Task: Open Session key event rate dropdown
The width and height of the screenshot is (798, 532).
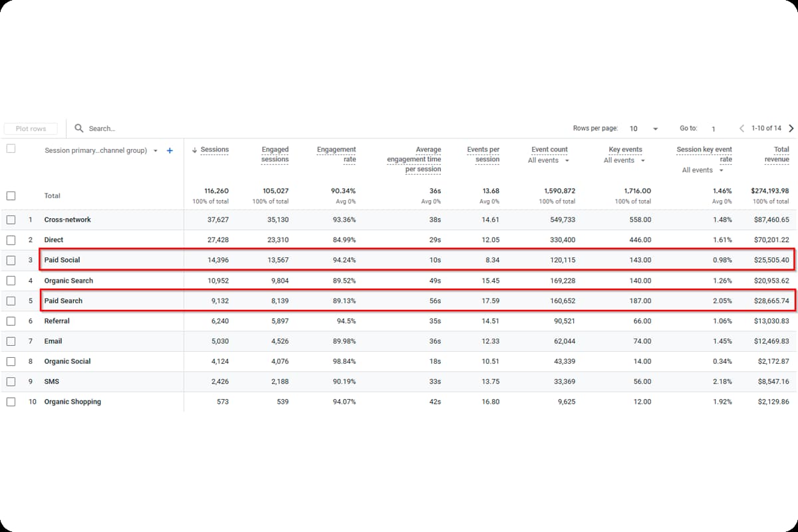Action: [721, 170]
